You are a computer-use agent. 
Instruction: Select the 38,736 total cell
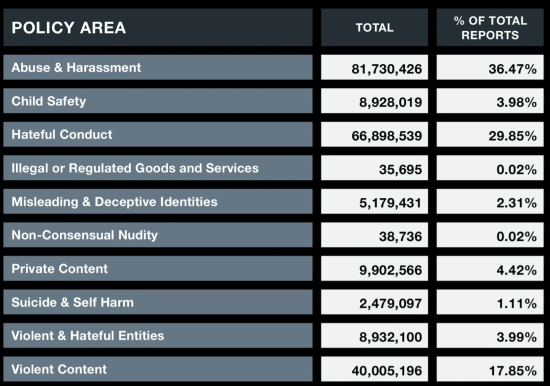(x=374, y=235)
